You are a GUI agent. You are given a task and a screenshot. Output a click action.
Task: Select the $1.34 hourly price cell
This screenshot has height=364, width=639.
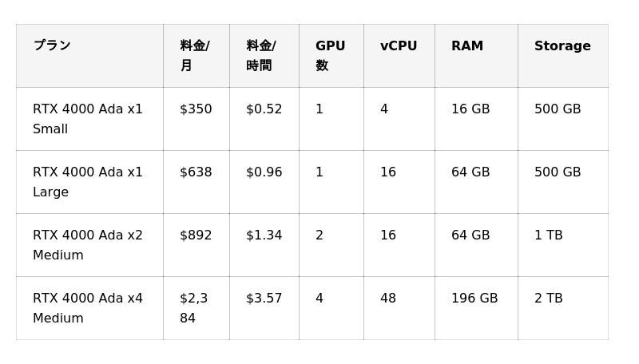click(264, 235)
